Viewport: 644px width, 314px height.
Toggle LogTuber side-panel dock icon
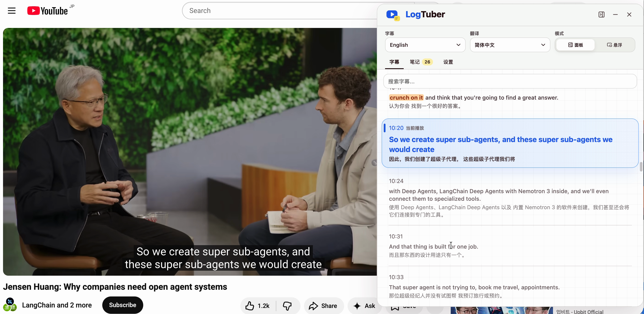coord(601,15)
